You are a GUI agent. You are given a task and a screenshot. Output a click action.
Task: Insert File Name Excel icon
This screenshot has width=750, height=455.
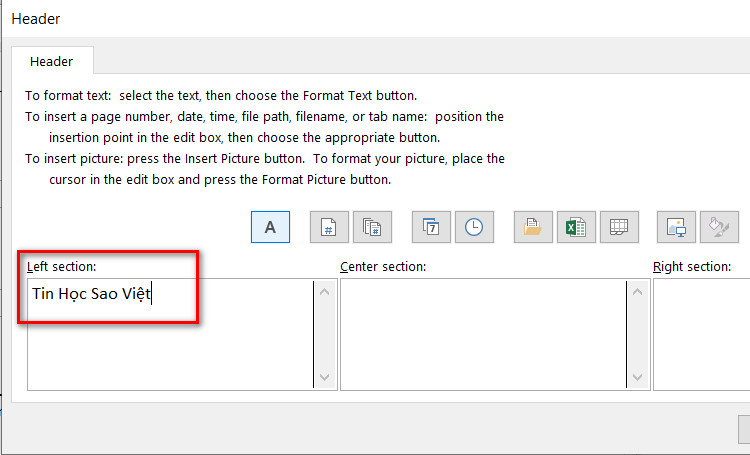(576, 227)
